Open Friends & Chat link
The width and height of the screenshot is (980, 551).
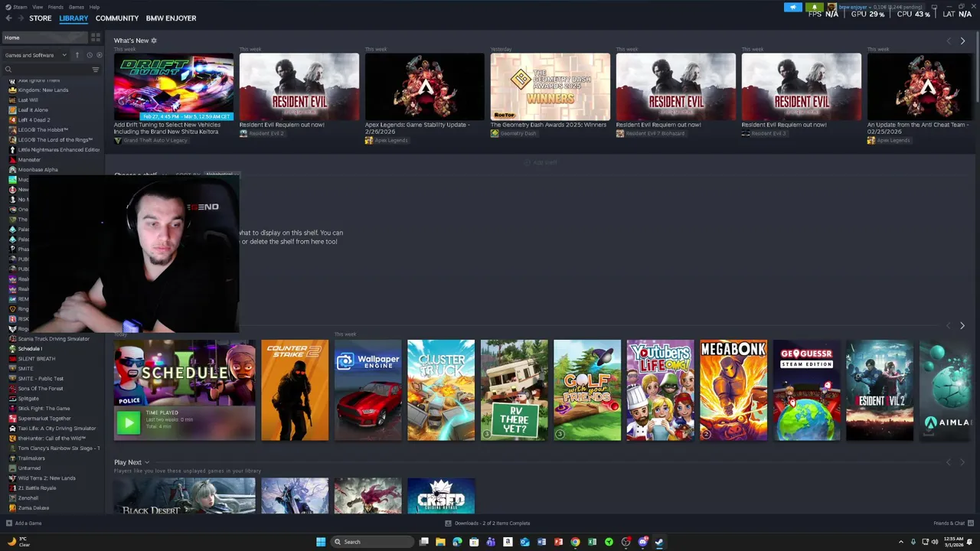(x=949, y=523)
